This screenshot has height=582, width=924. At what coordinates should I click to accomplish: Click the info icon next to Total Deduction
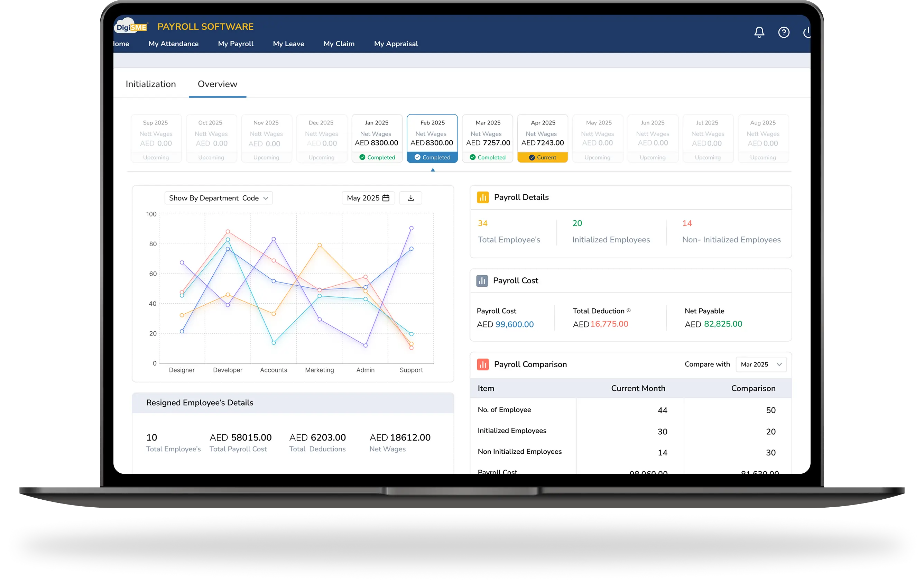pos(628,311)
